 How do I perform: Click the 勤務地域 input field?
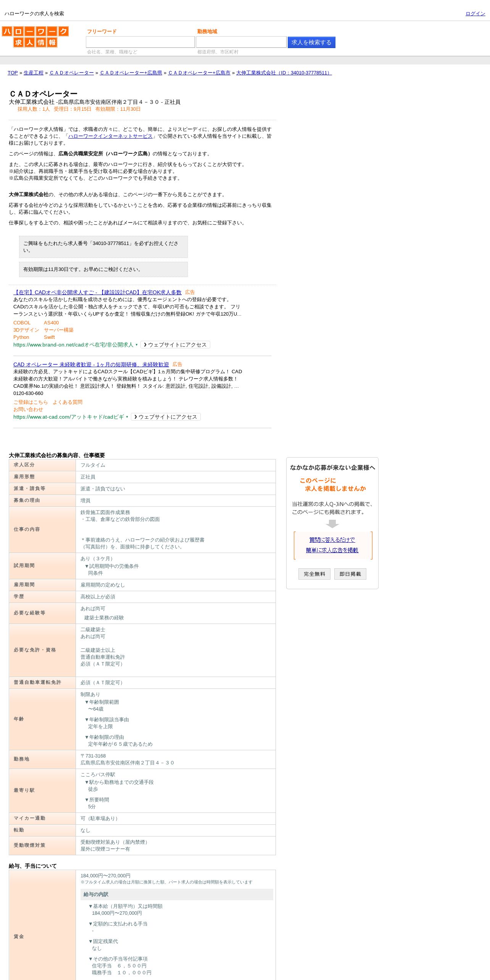pos(241,42)
